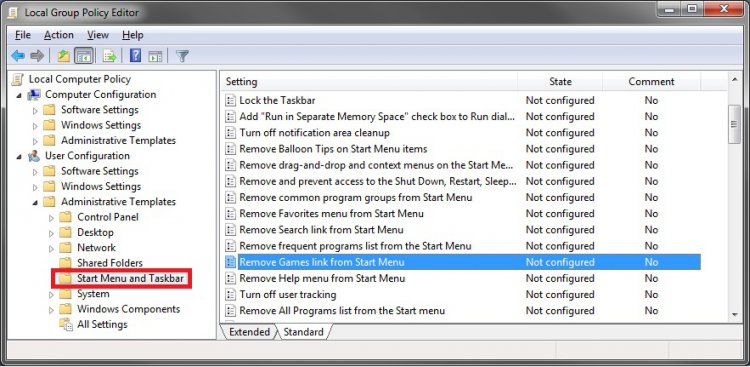Viewport: 750px width, 367px height.
Task: Expand the Desktop folder node
Action: click(x=51, y=233)
